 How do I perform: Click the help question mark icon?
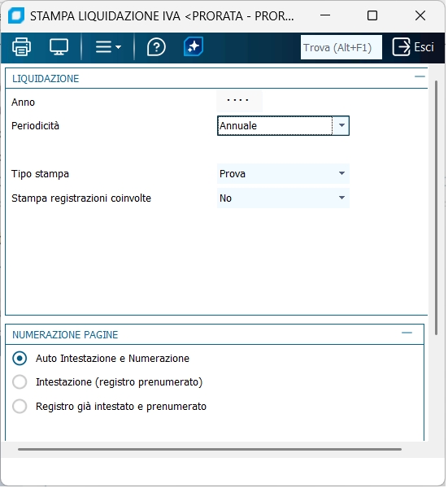pyautogui.click(x=156, y=47)
